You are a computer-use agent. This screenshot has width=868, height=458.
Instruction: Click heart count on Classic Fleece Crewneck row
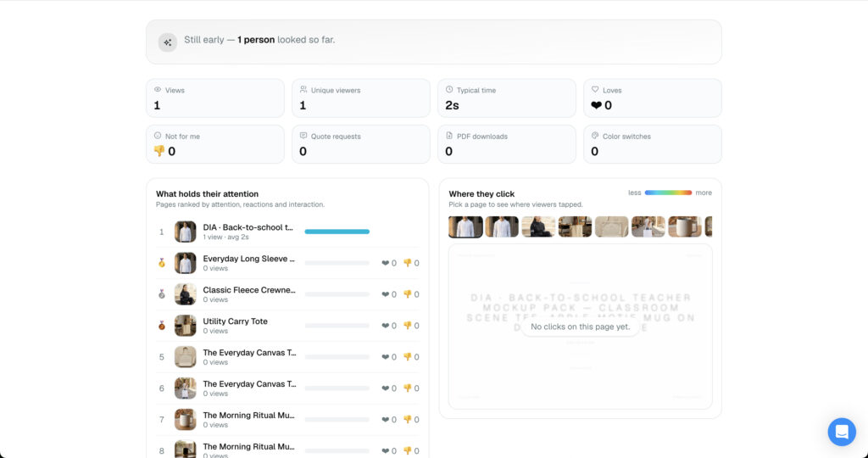click(389, 294)
